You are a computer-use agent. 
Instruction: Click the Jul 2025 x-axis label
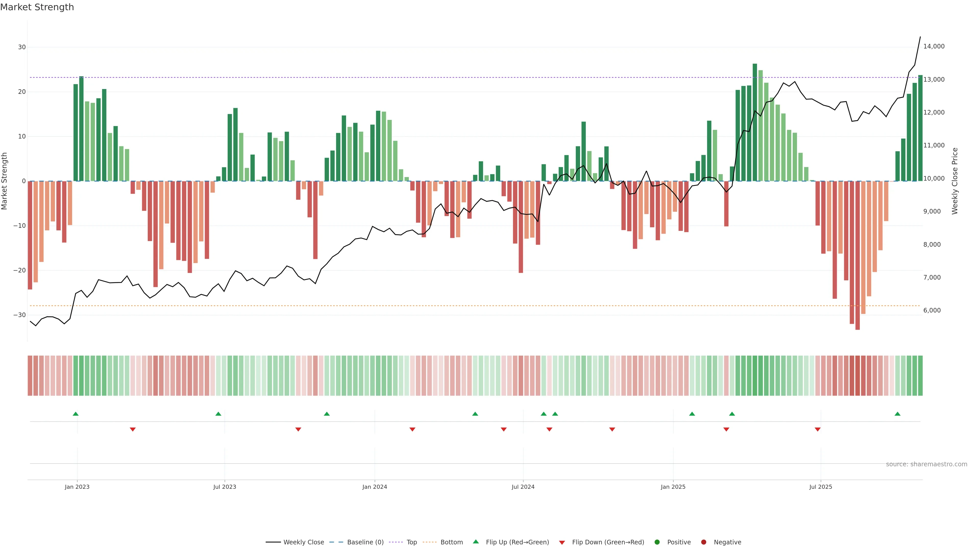820,487
